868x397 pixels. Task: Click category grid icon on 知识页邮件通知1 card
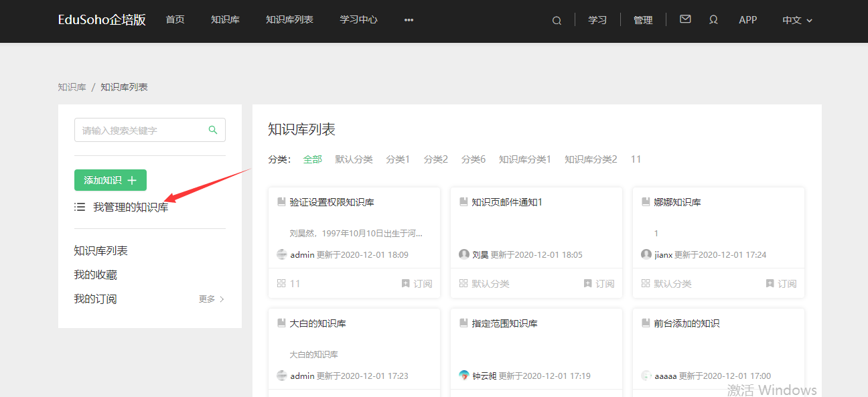tap(463, 283)
